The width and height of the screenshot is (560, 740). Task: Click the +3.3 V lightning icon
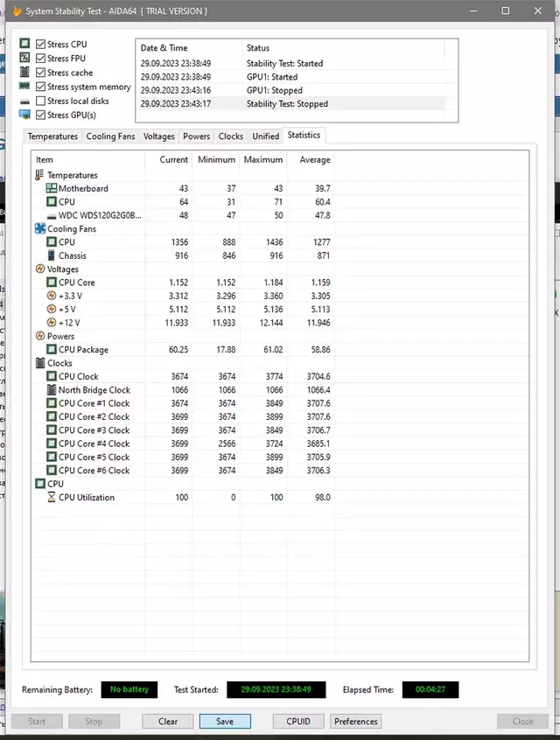pos(52,296)
